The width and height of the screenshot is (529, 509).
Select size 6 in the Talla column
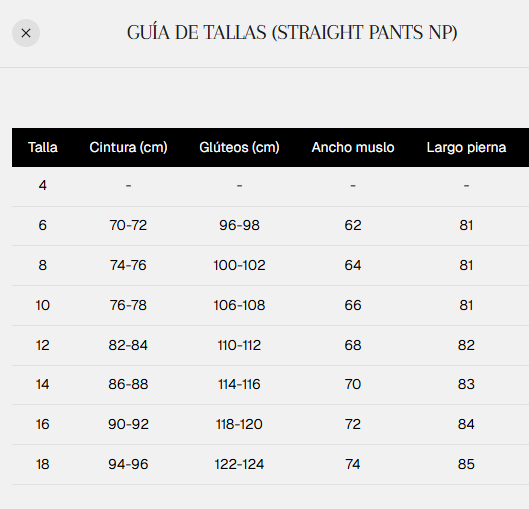43,225
